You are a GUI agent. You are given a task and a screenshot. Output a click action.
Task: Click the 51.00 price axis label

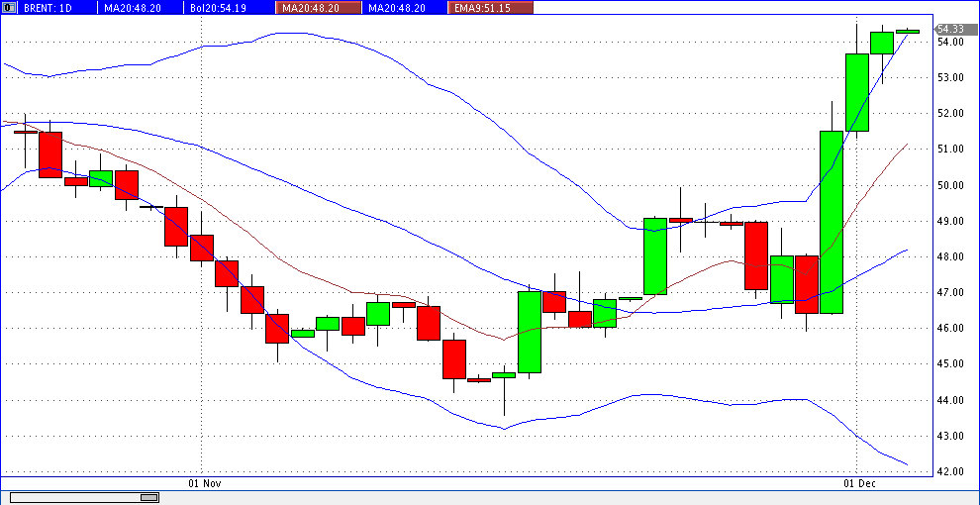(950, 150)
